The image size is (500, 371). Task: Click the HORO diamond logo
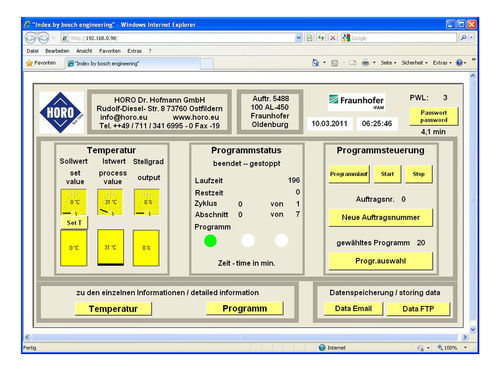click(61, 113)
